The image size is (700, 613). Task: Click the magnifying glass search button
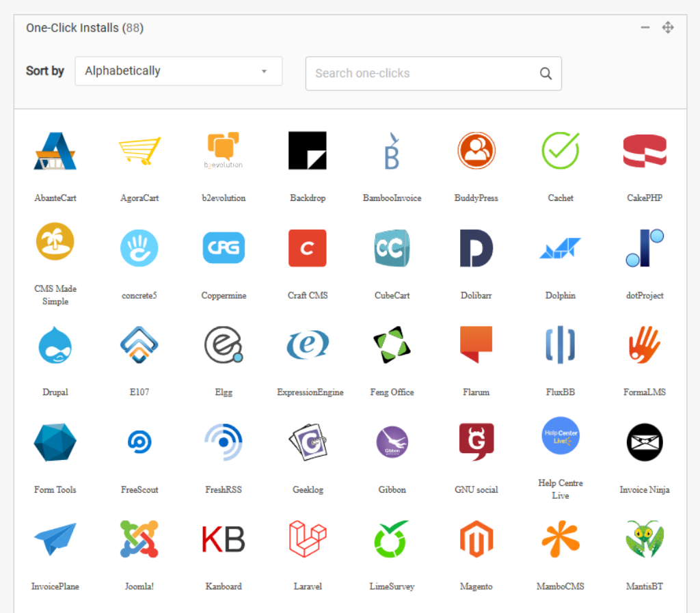pos(546,74)
